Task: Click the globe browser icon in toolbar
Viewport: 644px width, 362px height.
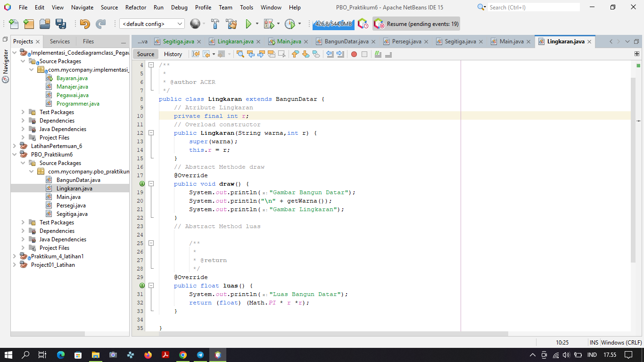Action: coord(195,24)
